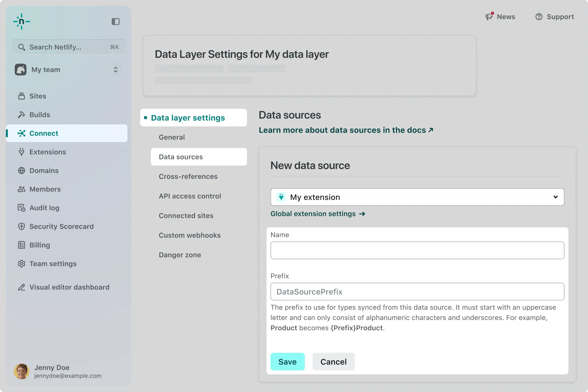Click the Support question mark icon
This screenshot has width=588, height=392.
[539, 17]
